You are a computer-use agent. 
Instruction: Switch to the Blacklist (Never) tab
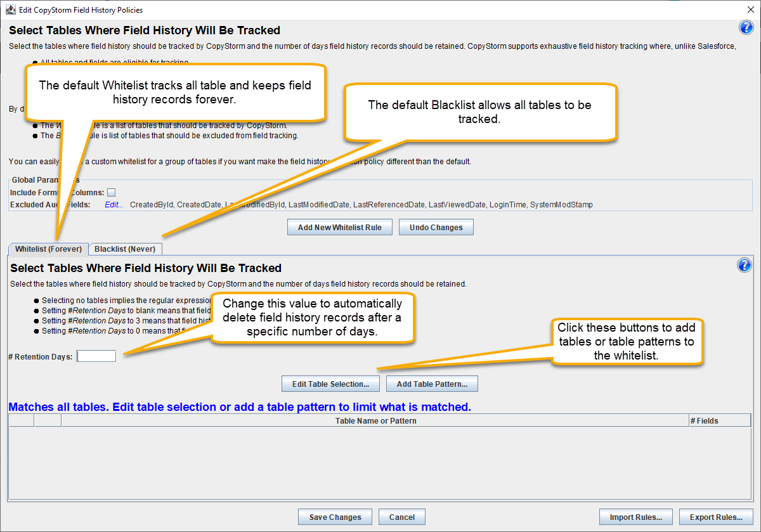point(125,249)
